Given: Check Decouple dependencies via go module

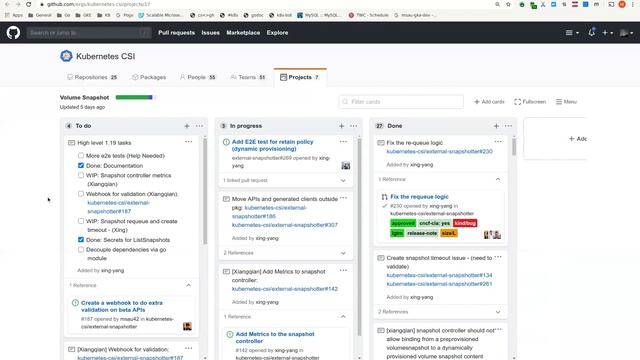Looking at the screenshot, I should coord(81,249).
